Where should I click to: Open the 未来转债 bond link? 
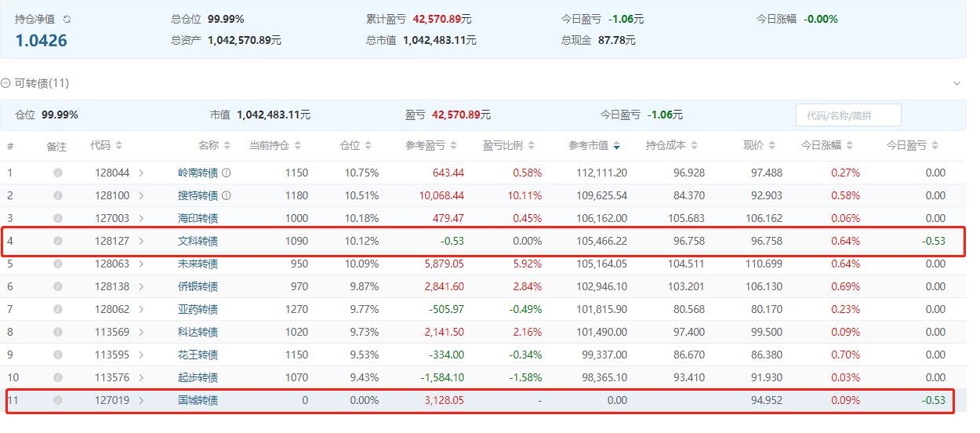pos(198,264)
